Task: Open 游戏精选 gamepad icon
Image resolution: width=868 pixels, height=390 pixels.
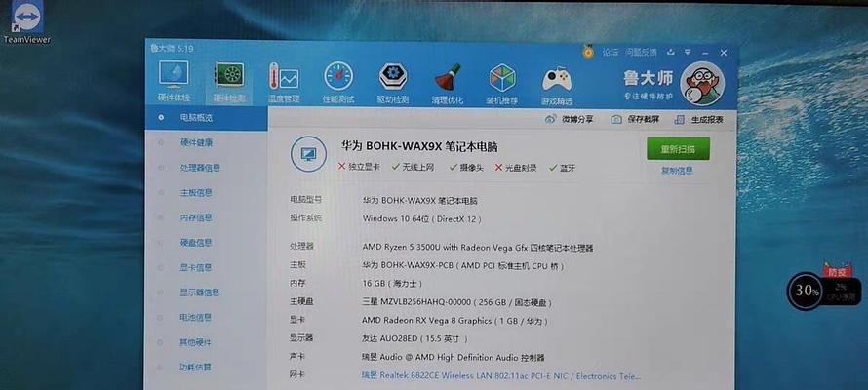Action: tap(557, 84)
